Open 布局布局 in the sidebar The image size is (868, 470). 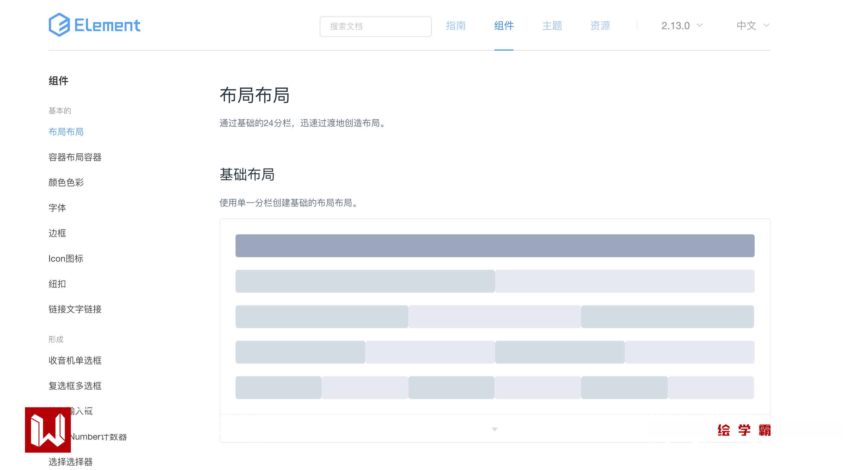click(x=66, y=132)
